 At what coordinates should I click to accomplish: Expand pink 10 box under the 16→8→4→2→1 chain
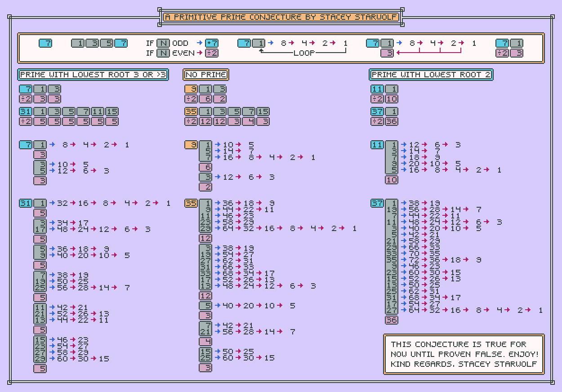coord(392,180)
